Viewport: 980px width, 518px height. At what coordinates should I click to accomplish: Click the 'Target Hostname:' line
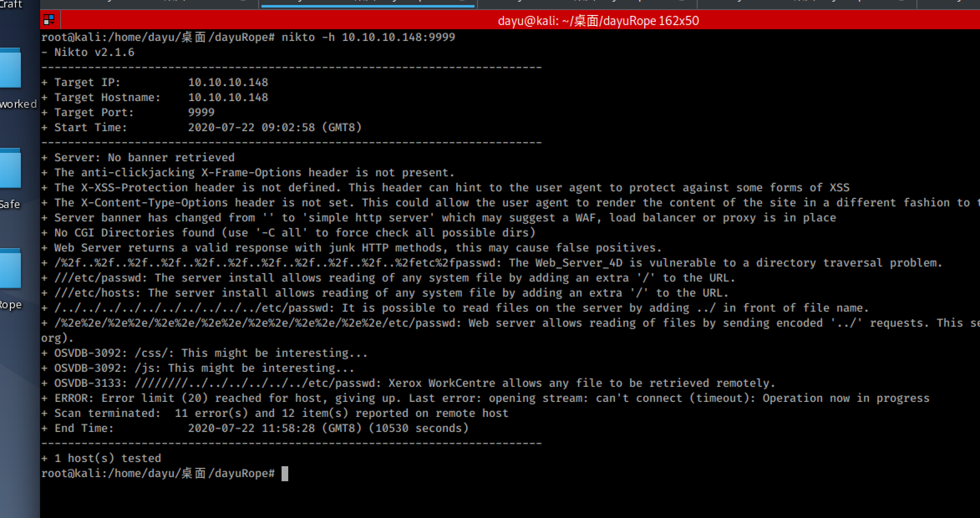tap(155, 97)
